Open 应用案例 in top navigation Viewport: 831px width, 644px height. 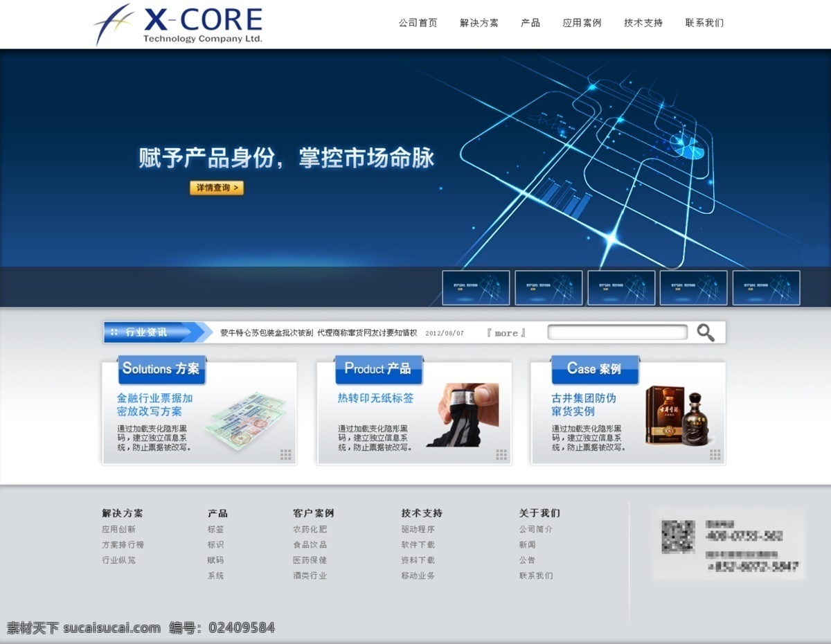click(582, 23)
